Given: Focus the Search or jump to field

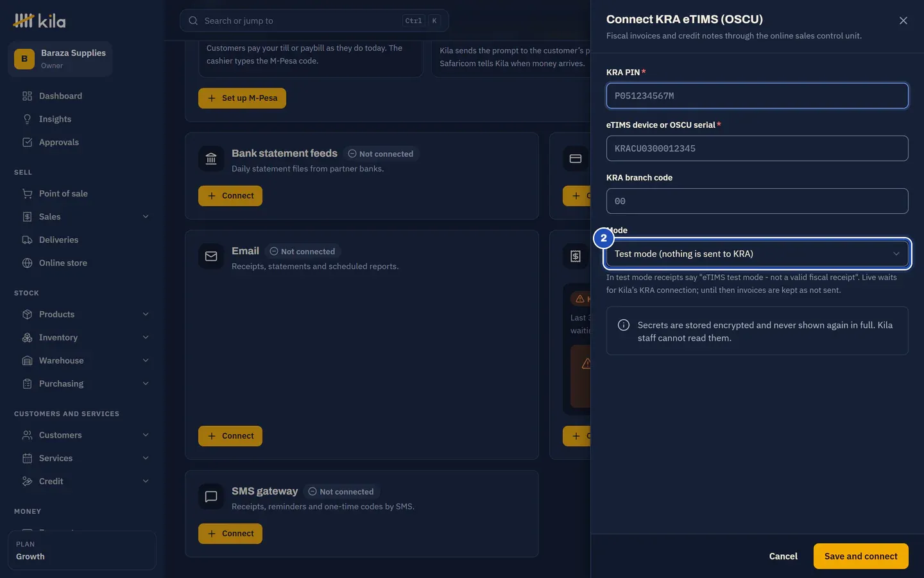Looking at the screenshot, I should (314, 21).
